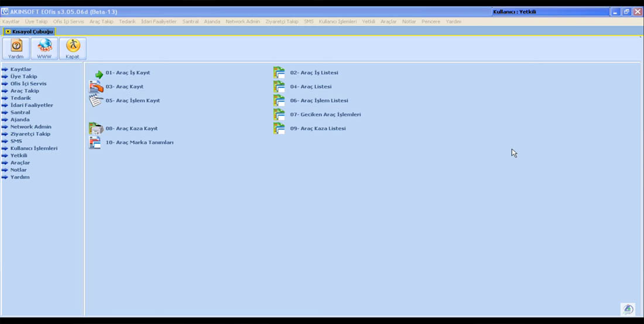Minimize the AKINSOFT window
This screenshot has height=324, width=644.
[615, 12]
